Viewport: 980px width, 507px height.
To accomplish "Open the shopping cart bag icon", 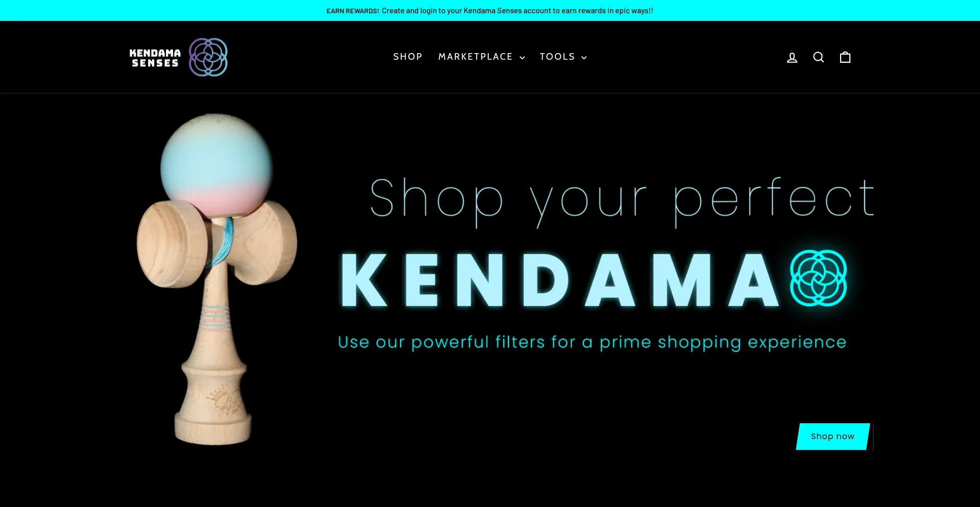I will point(845,57).
